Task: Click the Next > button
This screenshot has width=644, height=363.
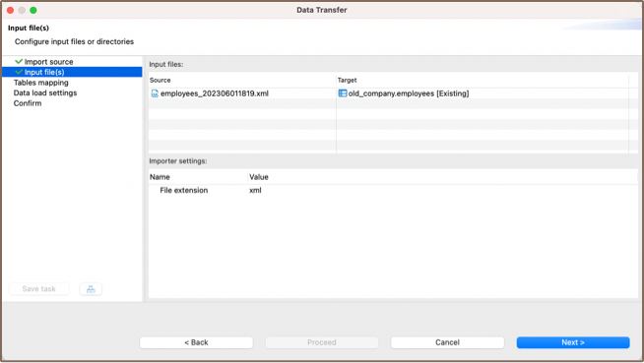Action: coord(573,342)
